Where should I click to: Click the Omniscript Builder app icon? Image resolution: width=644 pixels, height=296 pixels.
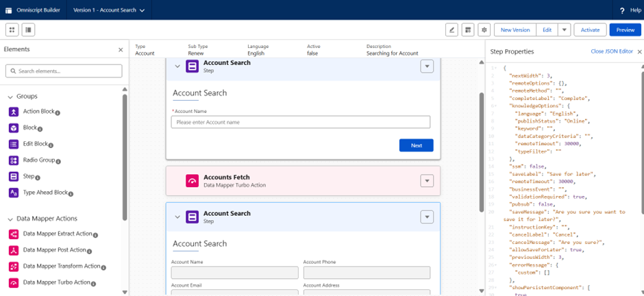(x=9, y=10)
